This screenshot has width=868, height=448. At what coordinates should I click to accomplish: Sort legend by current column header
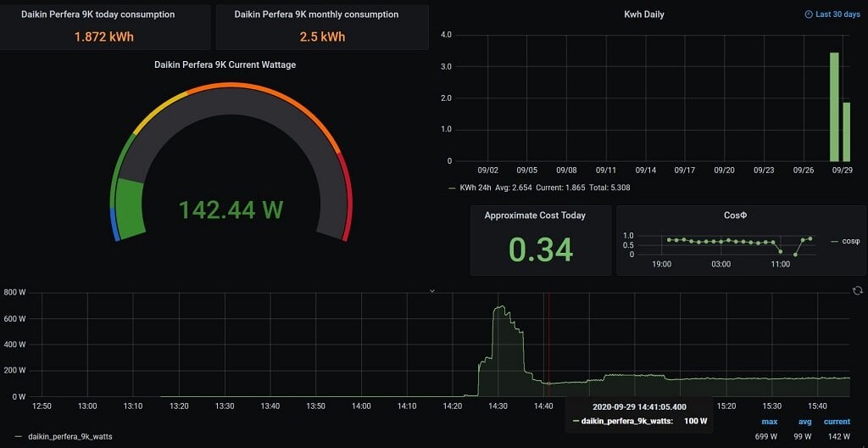coord(837,422)
